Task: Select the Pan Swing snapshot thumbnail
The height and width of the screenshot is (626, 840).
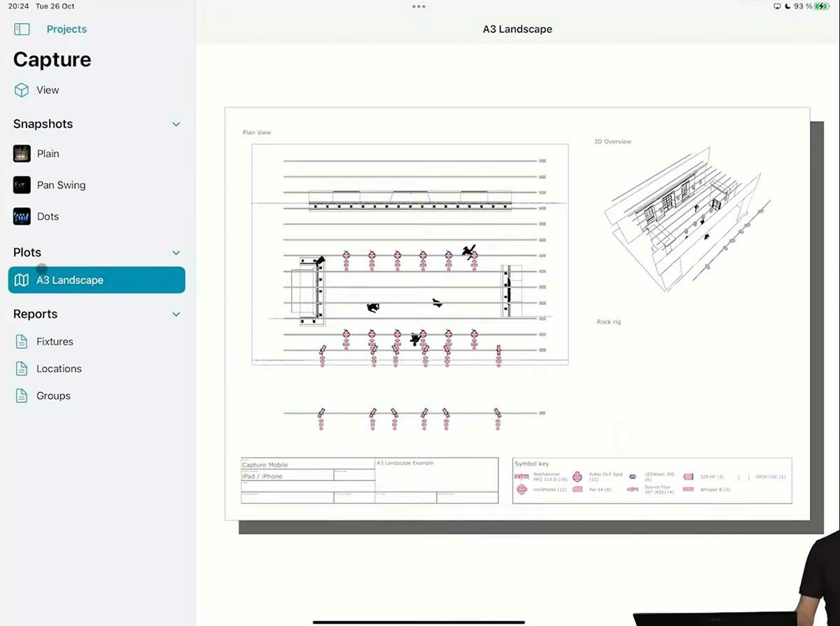Action: point(22,185)
